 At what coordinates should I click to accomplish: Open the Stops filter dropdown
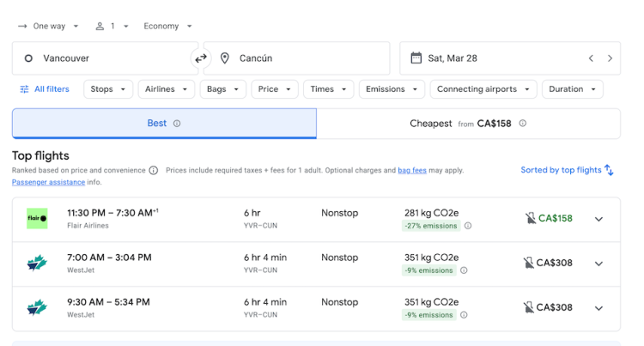[107, 89]
